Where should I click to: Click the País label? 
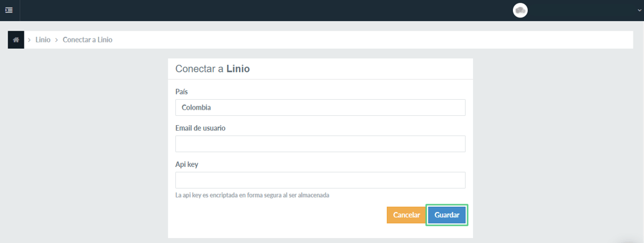point(182,92)
